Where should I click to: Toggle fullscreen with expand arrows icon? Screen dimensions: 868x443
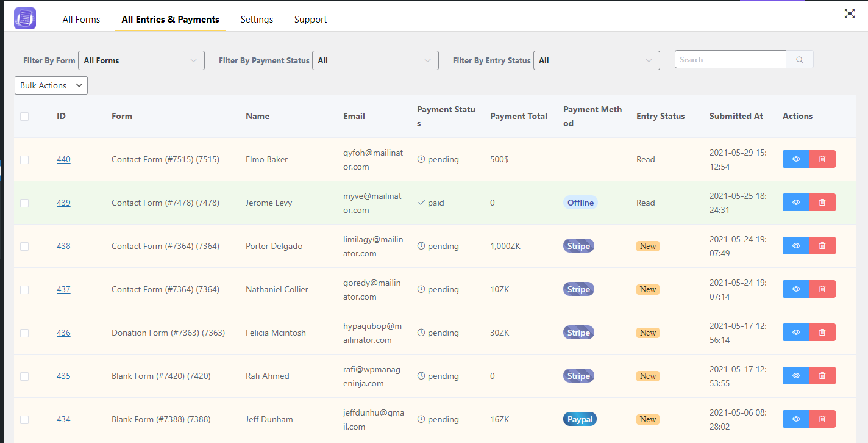coord(850,13)
